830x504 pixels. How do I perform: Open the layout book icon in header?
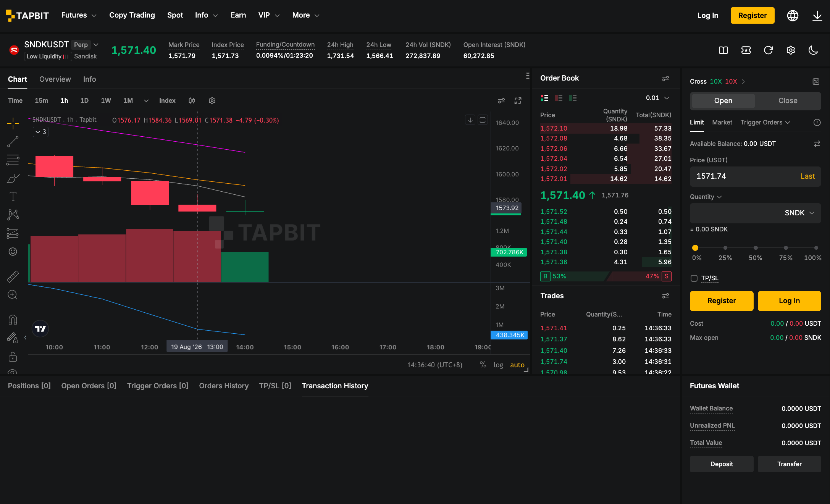(723, 50)
